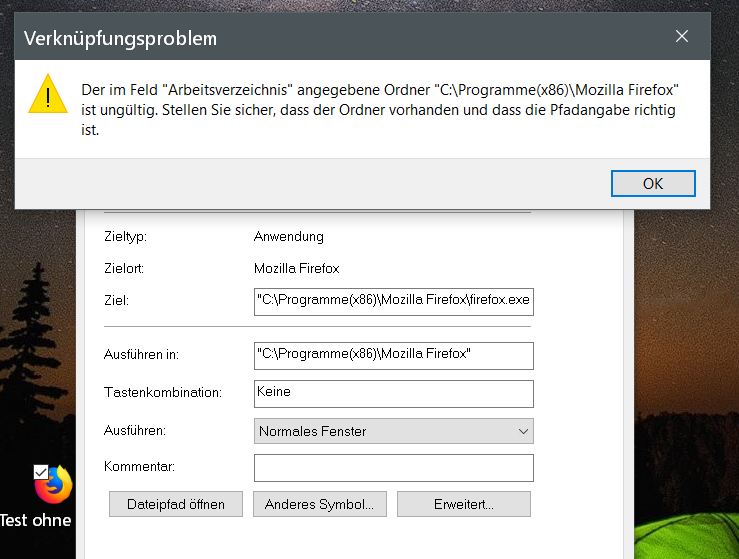Click the 'Ausführen:' label beside the dropdown

click(135, 430)
